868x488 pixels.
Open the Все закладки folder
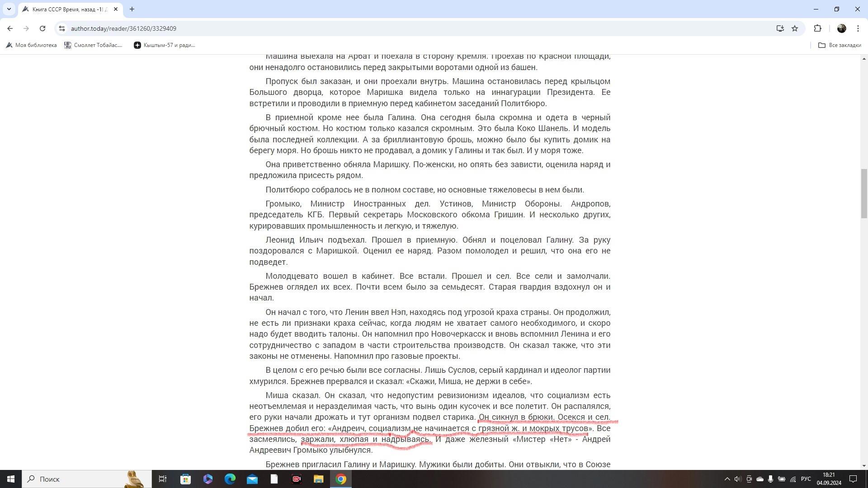[x=840, y=45]
